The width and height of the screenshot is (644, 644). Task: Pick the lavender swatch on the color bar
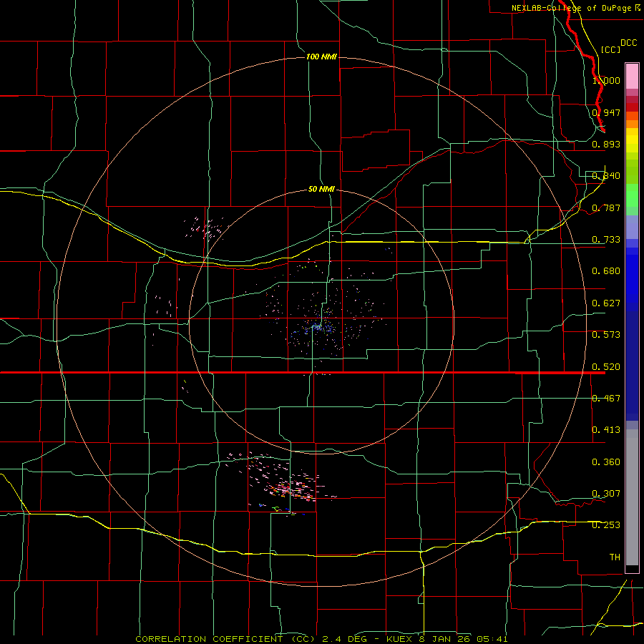tap(632, 227)
